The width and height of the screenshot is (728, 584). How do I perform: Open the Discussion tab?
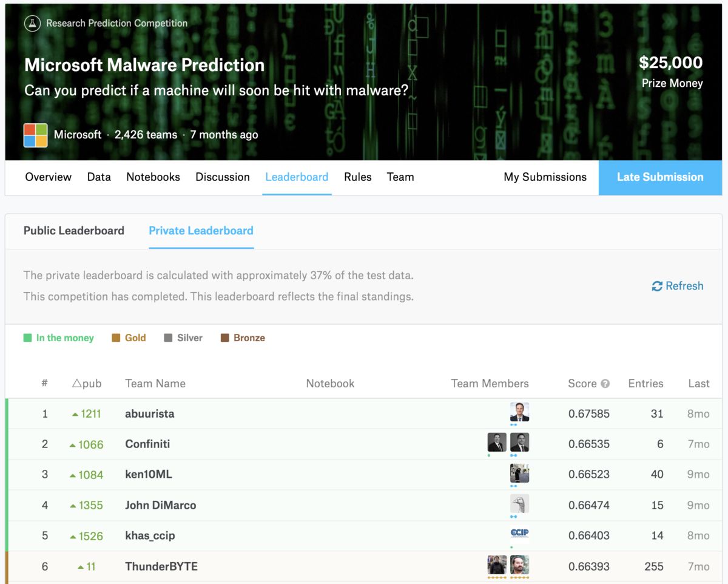223,177
